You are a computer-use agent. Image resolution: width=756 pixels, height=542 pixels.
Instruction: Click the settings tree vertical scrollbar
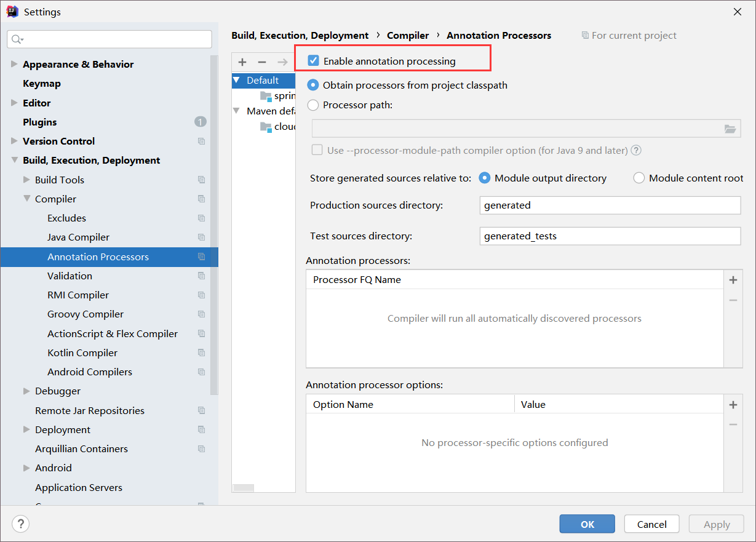214,225
